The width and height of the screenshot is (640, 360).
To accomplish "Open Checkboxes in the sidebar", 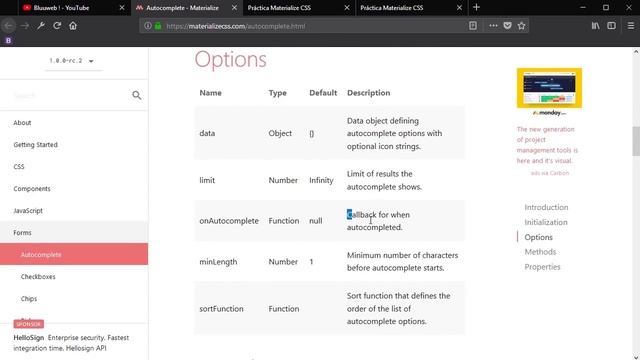I will [74, 276].
